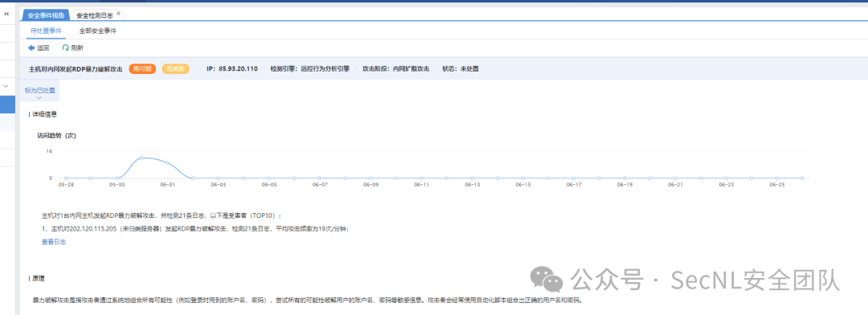Select the 全部安全事件 sub-tab
Image resolution: width=868 pixels, height=315 pixels.
click(x=98, y=31)
